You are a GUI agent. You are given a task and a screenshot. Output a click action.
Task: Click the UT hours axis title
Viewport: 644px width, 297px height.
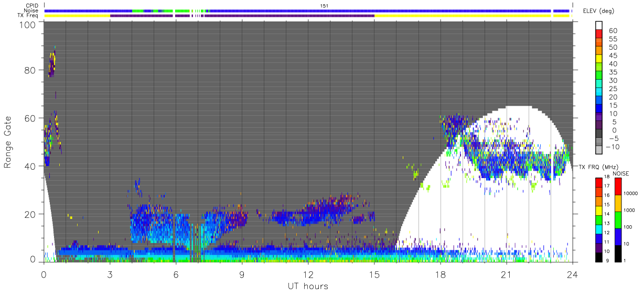[307, 286]
